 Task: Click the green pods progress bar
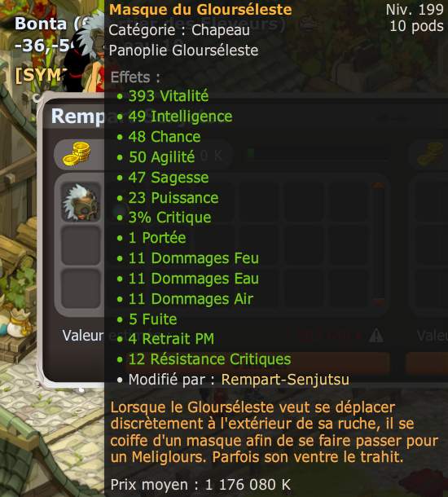click(x=318, y=154)
